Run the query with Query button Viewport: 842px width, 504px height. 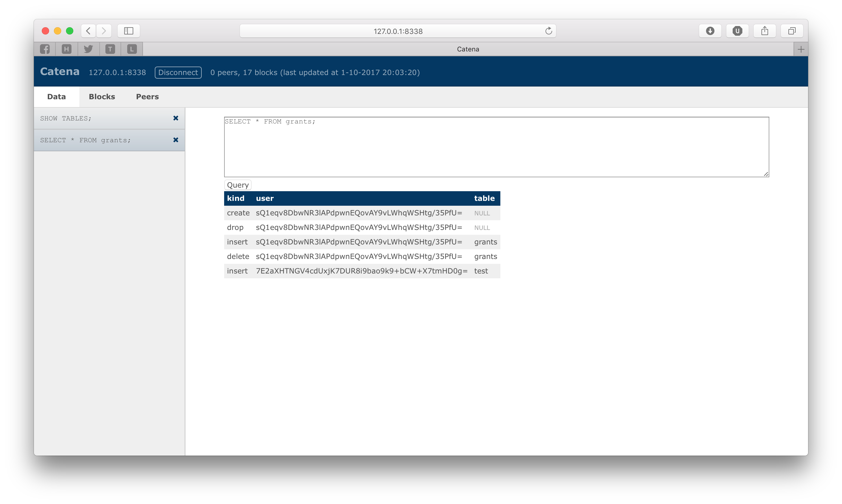(x=238, y=185)
